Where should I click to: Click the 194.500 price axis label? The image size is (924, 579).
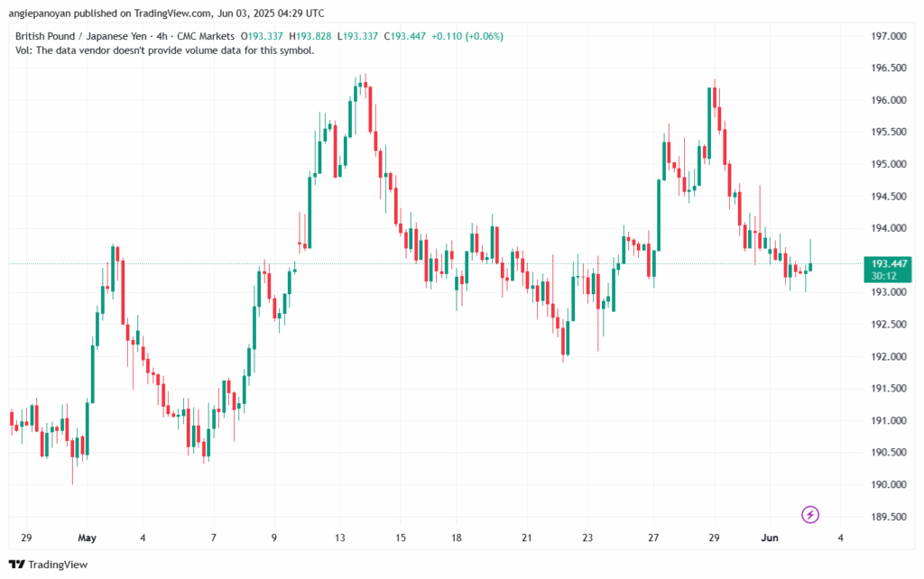click(889, 196)
